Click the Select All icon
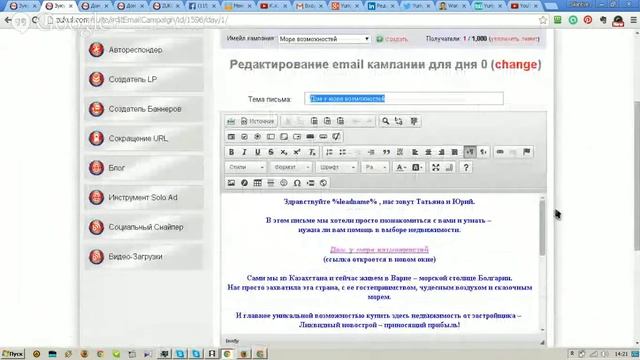 413,121
